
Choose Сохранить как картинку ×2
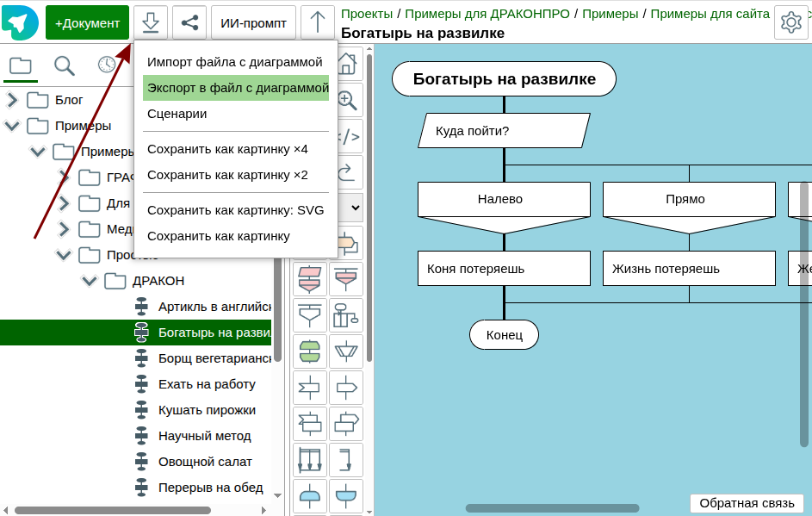(x=236, y=175)
